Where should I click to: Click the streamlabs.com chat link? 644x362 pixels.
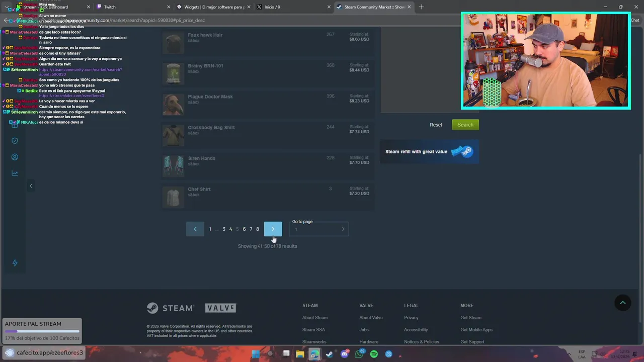tap(71, 96)
